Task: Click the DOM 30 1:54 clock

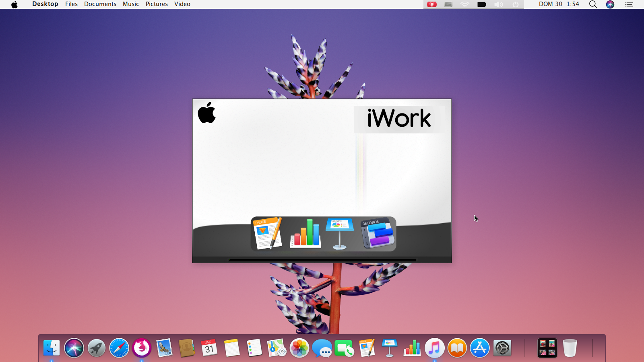Action: click(559, 4)
